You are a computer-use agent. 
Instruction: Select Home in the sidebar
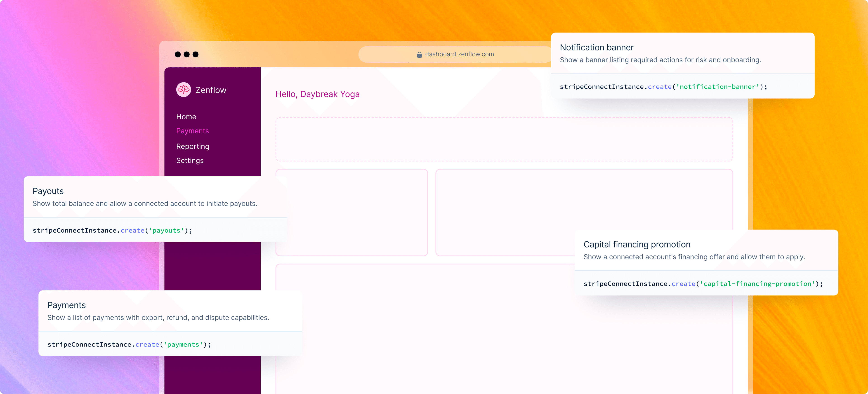pos(186,117)
